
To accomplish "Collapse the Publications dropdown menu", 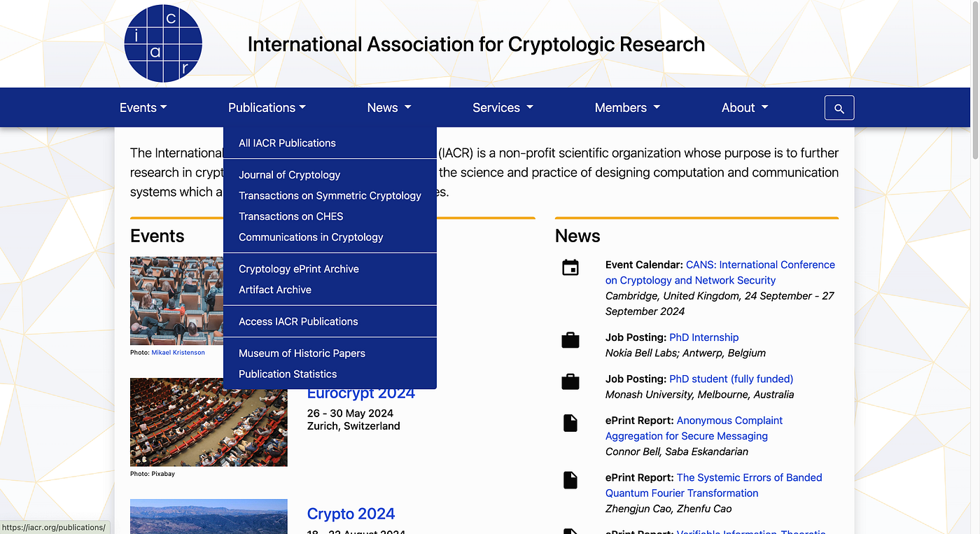I will coord(267,108).
